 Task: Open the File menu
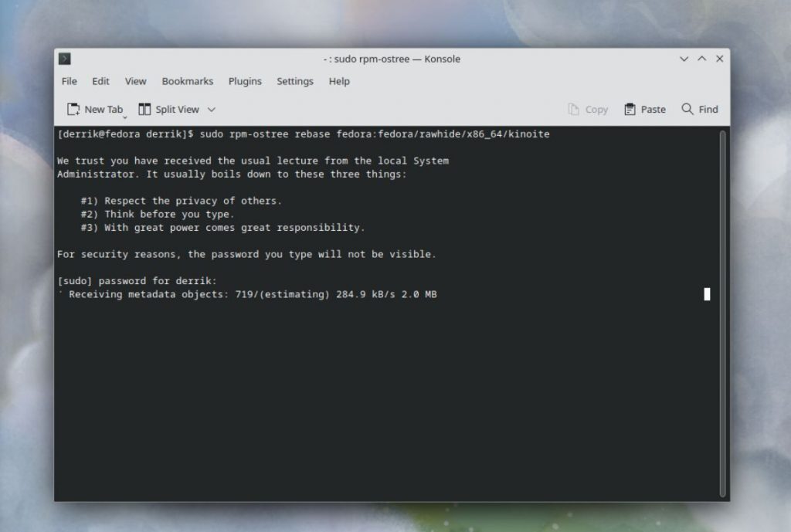click(69, 81)
